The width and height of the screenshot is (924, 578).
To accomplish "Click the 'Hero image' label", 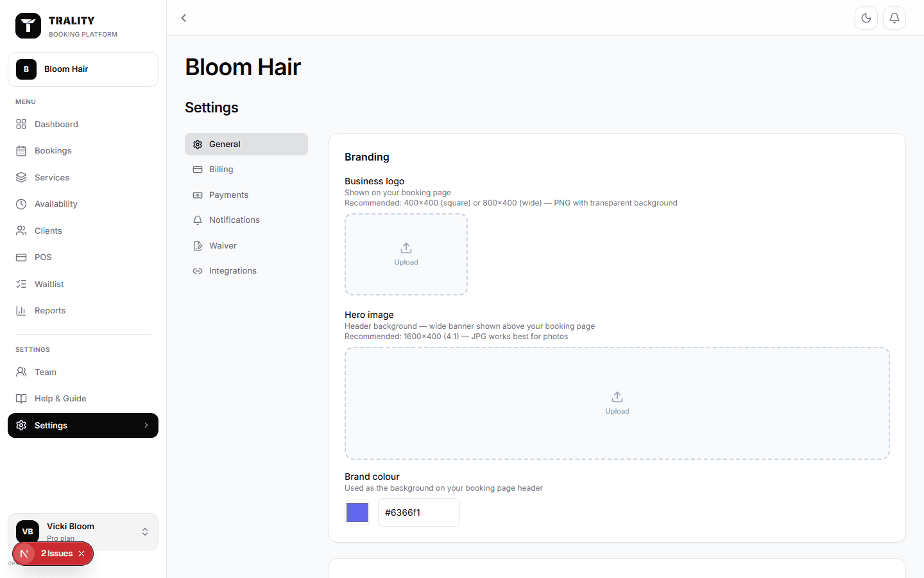I will pyautogui.click(x=369, y=315).
